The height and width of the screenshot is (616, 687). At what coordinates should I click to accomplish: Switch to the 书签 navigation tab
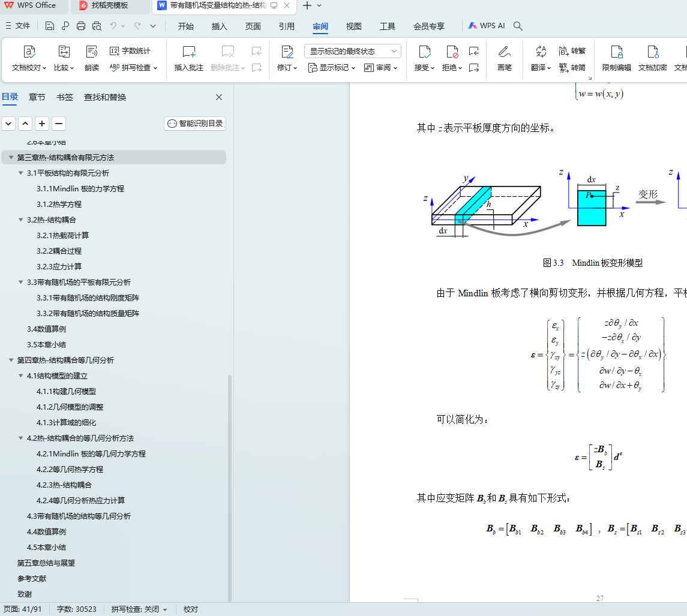pos(65,97)
